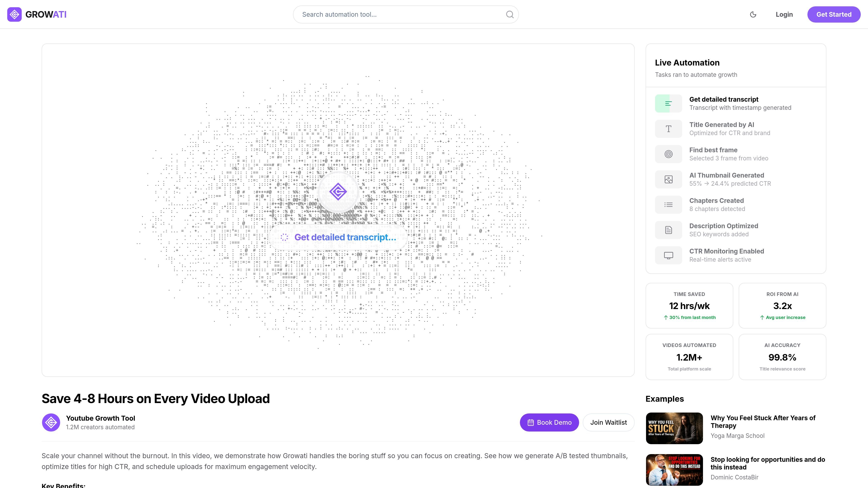Click the Get detailed transcript task icon

pyautogui.click(x=669, y=103)
